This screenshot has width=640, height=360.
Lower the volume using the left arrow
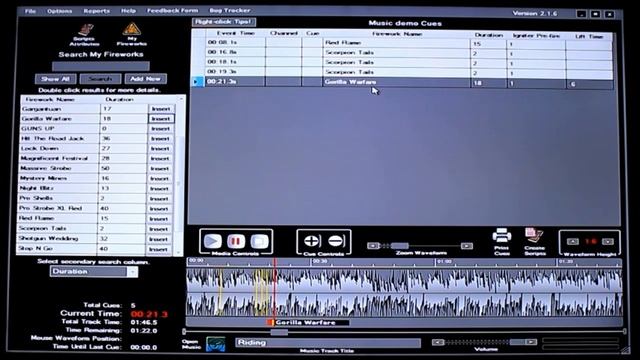tap(438, 342)
